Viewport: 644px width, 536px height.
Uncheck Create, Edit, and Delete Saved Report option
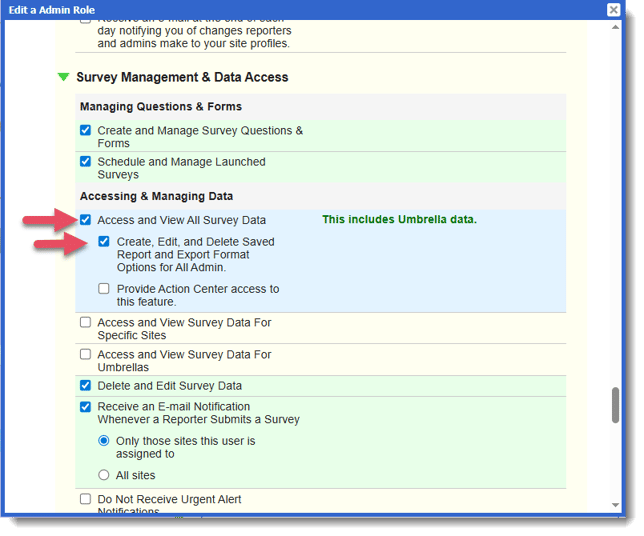tap(105, 242)
